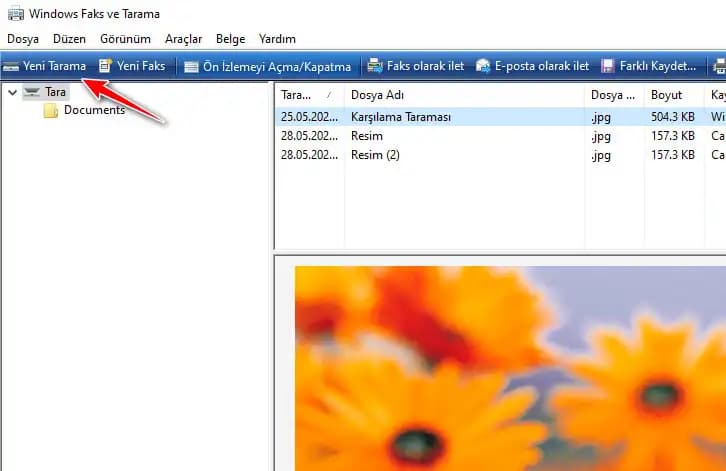Click the Faks olarak ilet icon
Viewport: 726px width, 471px height.
375,67
